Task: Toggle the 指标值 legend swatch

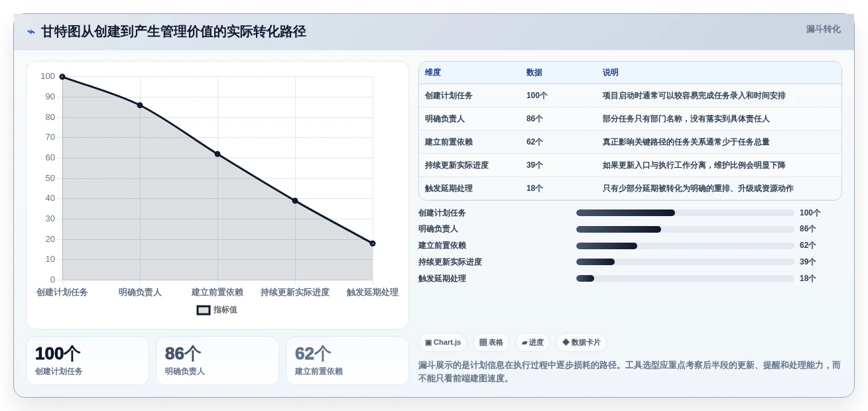Action: pyautogui.click(x=204, y=310)
